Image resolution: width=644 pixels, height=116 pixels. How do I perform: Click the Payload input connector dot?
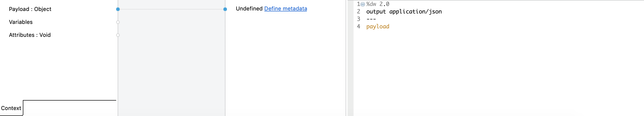click(118, 9)
